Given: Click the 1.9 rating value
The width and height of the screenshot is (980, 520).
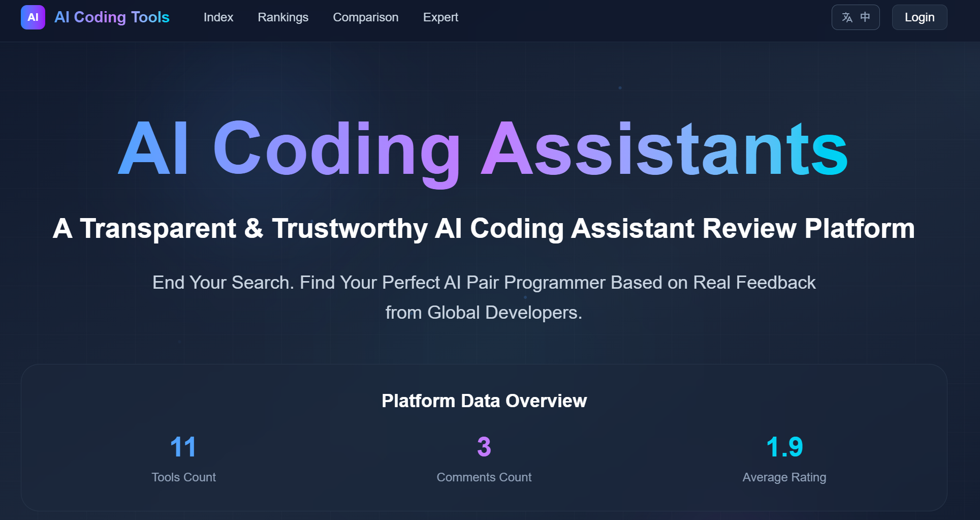Looking at the screenshot, I should coord(784,447).
